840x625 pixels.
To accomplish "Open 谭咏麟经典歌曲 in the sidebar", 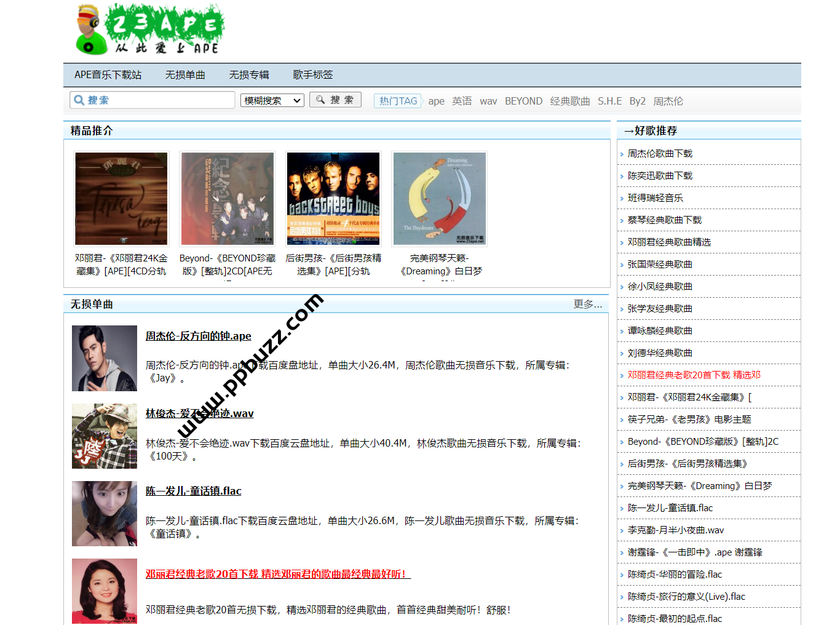I will tap(660, 331).
